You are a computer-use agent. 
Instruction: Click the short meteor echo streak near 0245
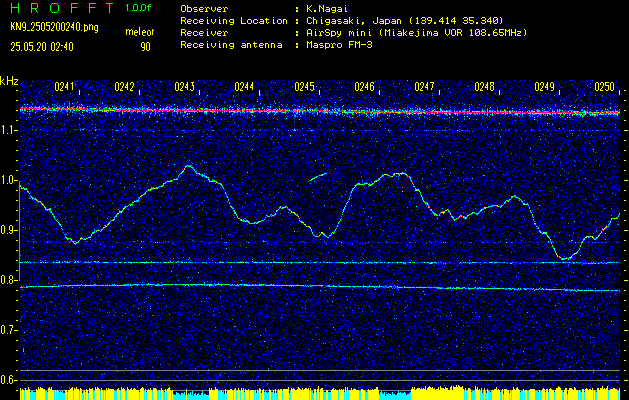coord(318,177)
